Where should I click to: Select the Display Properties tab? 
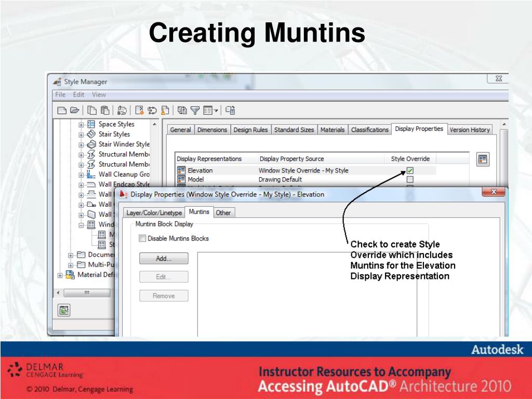point(419,129)
